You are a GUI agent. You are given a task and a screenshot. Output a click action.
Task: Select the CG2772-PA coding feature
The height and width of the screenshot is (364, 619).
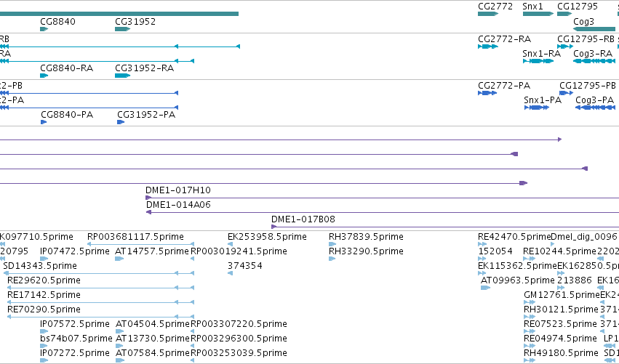coord(487,94)
